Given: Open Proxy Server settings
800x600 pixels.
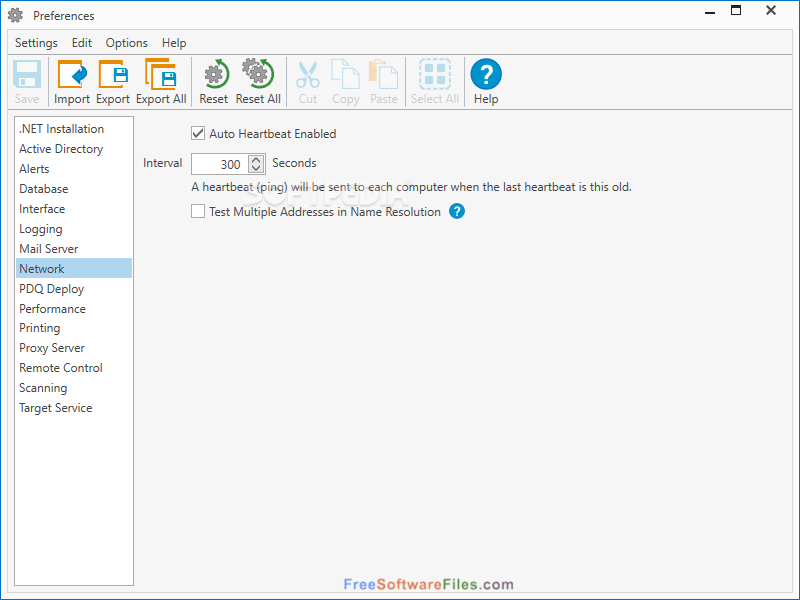Looking at the screenshot, I should [73, 348].
